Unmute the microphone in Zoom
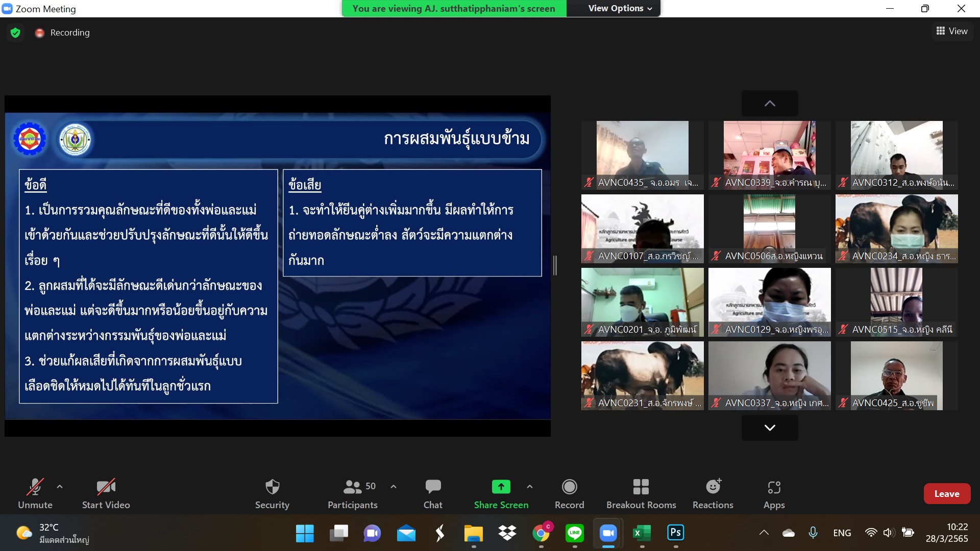The height and width of the screenshot is (551, 980). pyautogui.click(x=35, y=493)
